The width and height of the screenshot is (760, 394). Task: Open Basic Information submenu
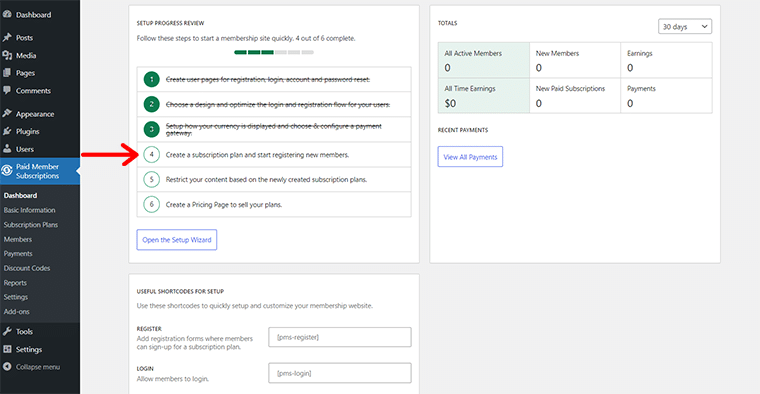(x=30, y=210)
